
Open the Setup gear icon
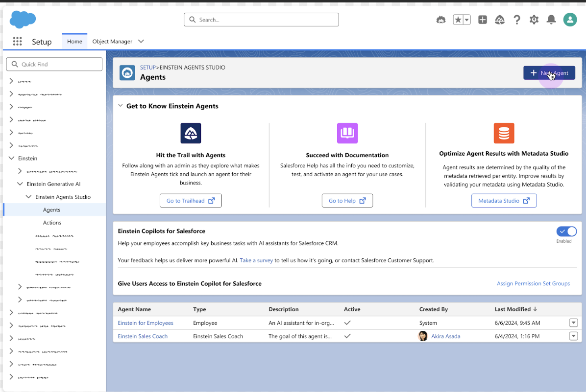coord(534,20)
